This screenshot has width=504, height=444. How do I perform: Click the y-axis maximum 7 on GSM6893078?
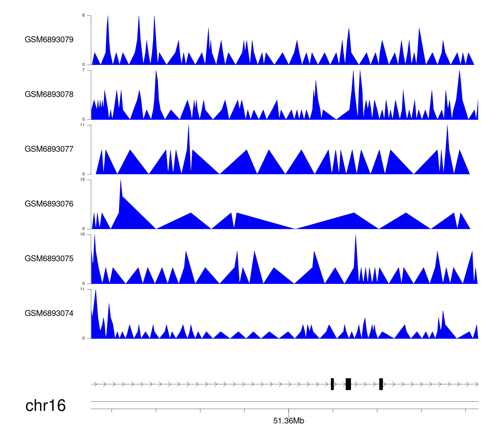(84, 70)
